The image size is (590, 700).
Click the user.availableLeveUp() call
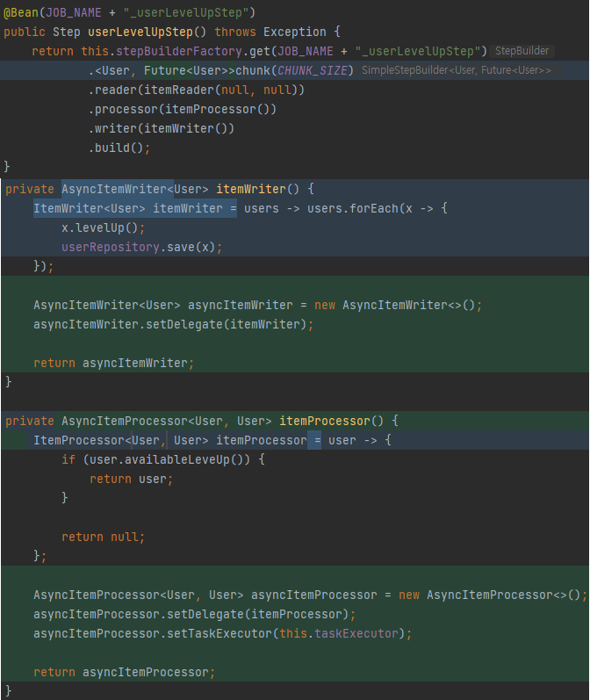pos(169,460)
